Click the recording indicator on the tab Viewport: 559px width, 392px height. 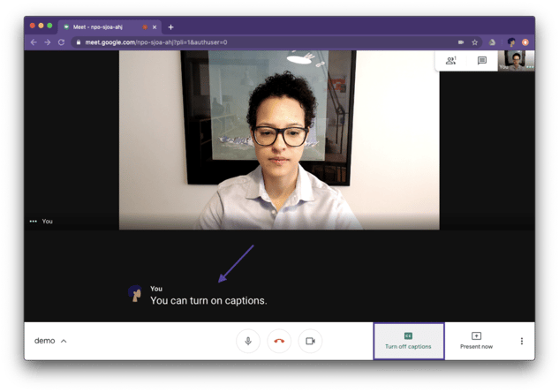[145, 27]
